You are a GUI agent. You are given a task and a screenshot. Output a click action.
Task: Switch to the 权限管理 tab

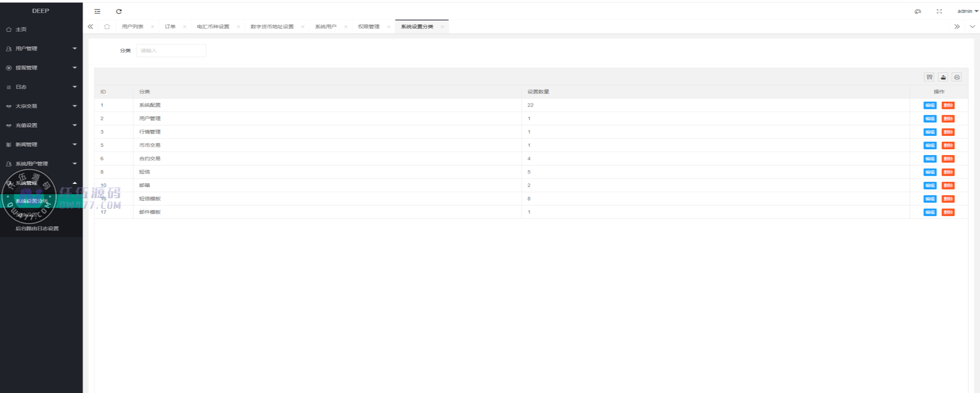[x=368, y=26]
